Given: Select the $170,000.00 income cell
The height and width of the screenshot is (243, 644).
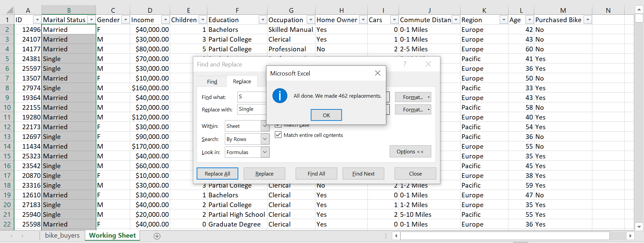Looking at the screenshot, I should tap(150, 146).
